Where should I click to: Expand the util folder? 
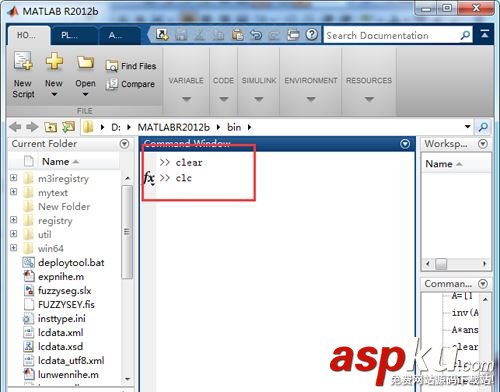pos(14,234)
